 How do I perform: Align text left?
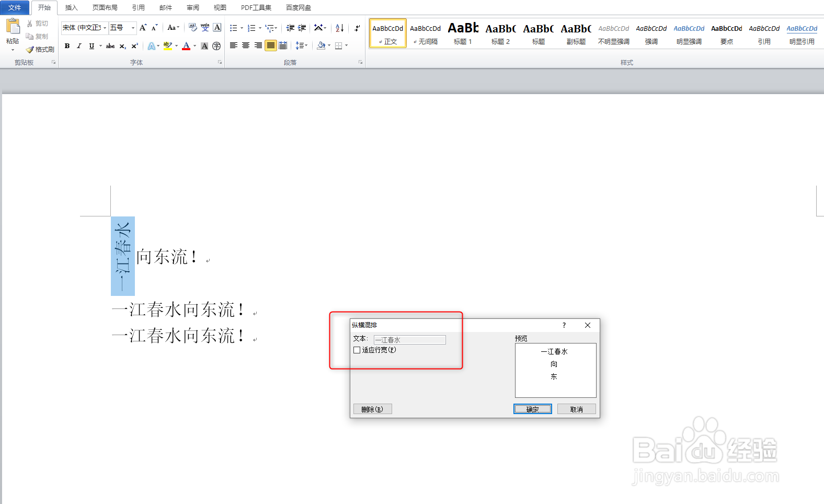coord(234,45)
